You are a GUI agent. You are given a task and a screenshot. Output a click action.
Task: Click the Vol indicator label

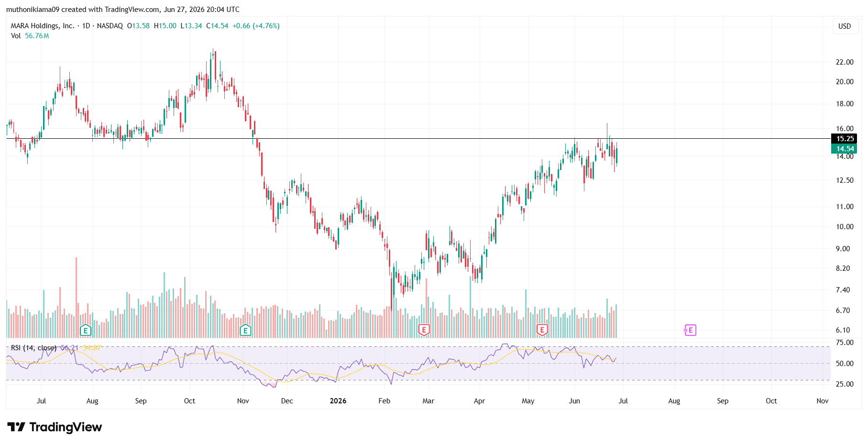(x=16, y=36)
